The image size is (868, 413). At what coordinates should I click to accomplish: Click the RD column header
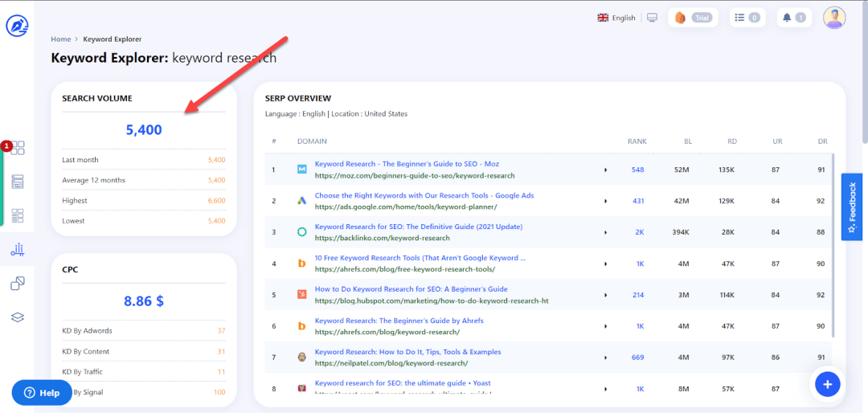click(732, 141)
